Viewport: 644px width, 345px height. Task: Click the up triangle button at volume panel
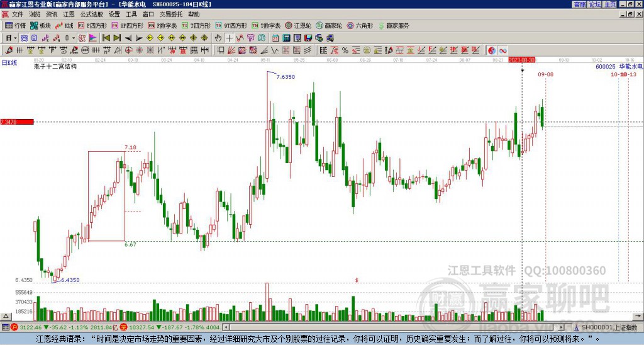(5, 317)
